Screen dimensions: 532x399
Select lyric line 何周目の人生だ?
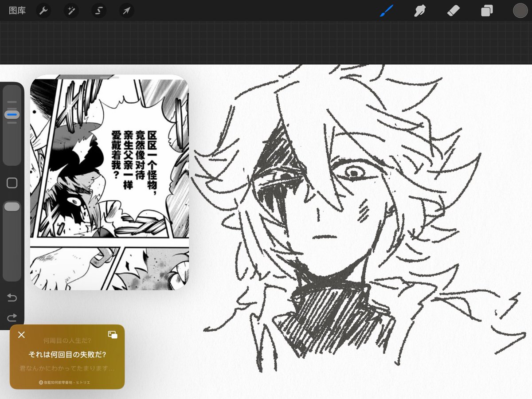coord(67,340)
